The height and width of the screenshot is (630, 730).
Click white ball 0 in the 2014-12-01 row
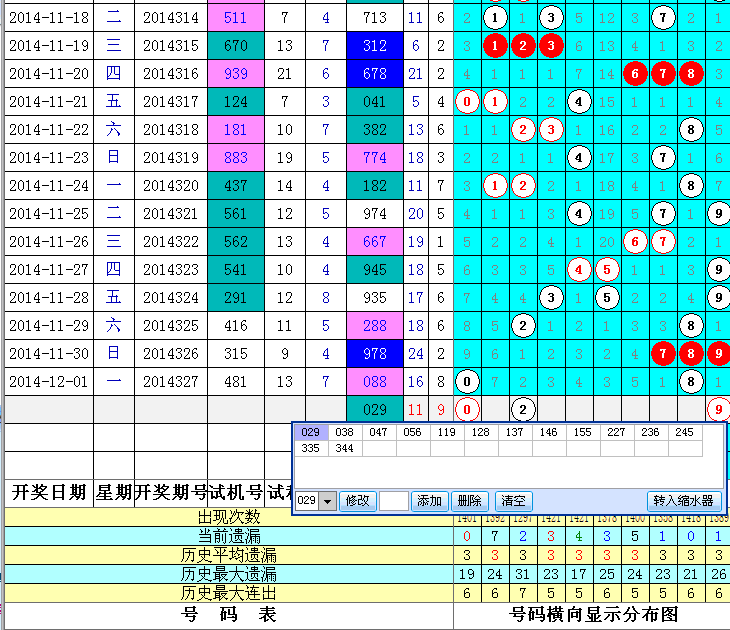click(466, 382)
